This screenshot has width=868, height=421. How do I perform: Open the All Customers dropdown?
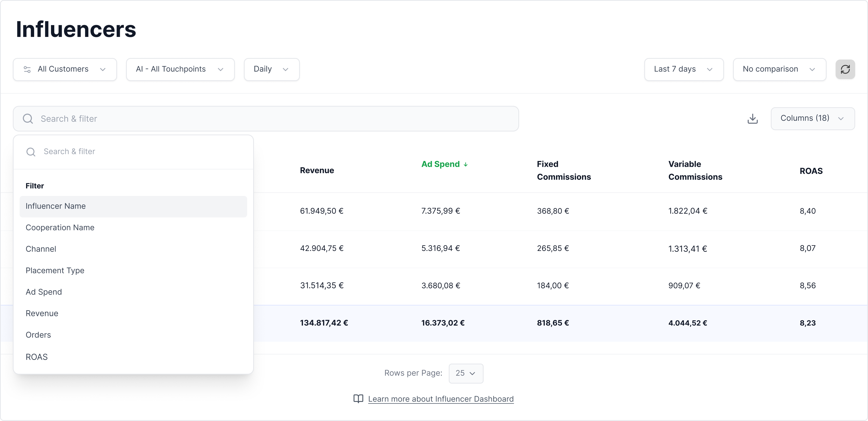point(65,69)
